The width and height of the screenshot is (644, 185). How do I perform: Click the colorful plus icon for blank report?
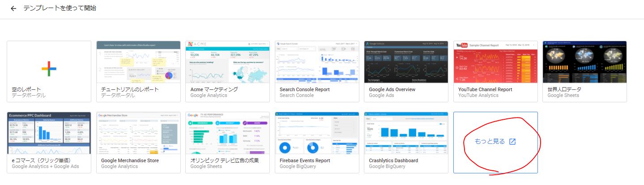coord(49,68)
